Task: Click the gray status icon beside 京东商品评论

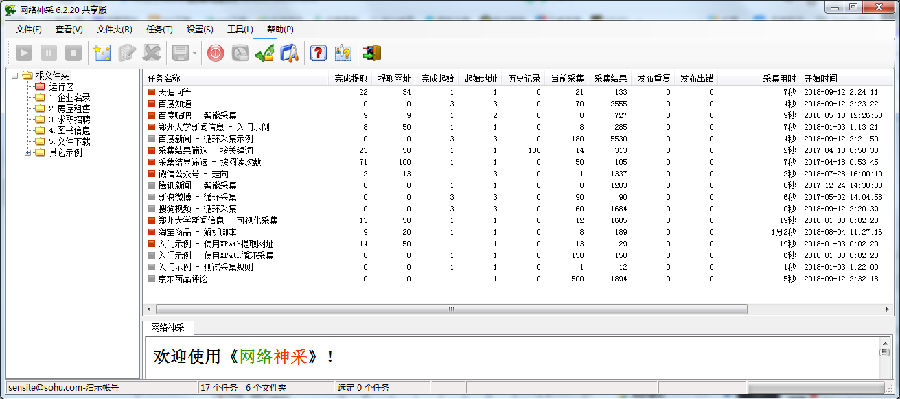Action: coord(152,279)
